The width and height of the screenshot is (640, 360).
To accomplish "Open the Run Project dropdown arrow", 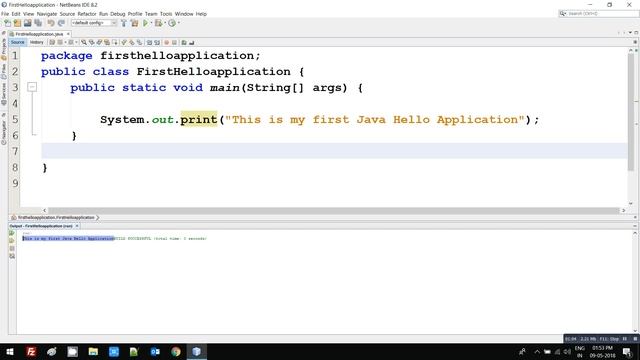I will coord(151,23).
